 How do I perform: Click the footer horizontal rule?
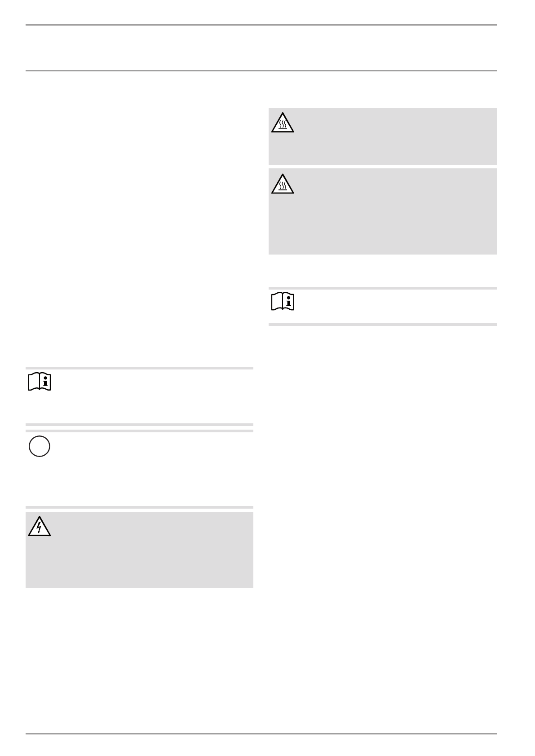pyautogui.click(x=261, y=734)
